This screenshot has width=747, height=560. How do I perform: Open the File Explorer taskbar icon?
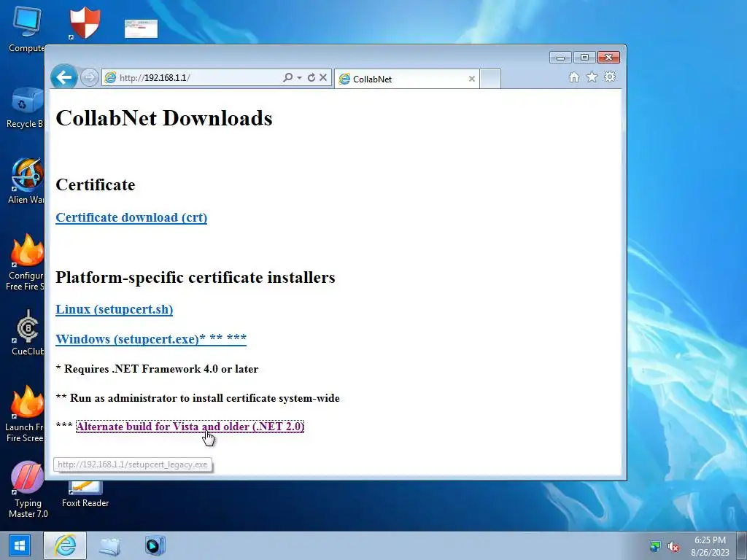pyautogui.click(x=110, y=545)
